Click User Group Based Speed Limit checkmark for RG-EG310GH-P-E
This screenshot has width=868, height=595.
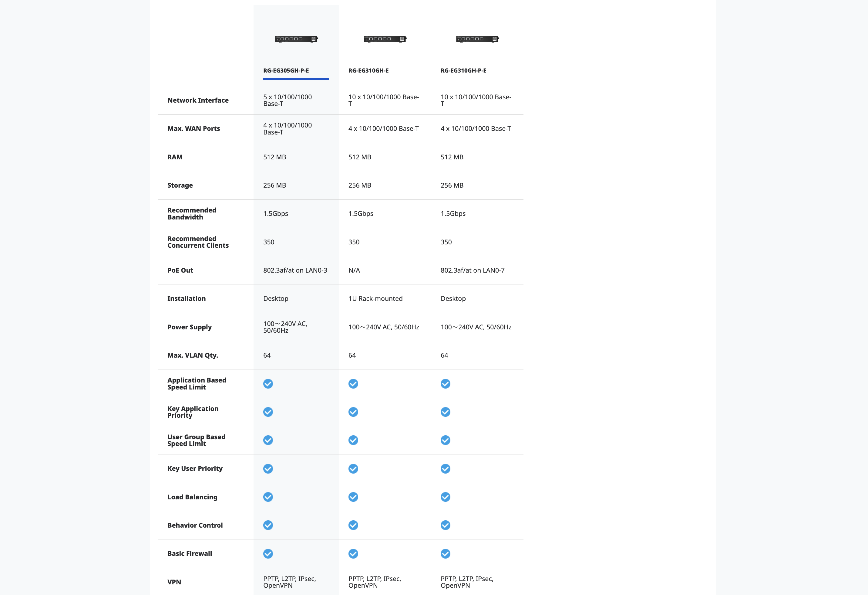point(445,440)
